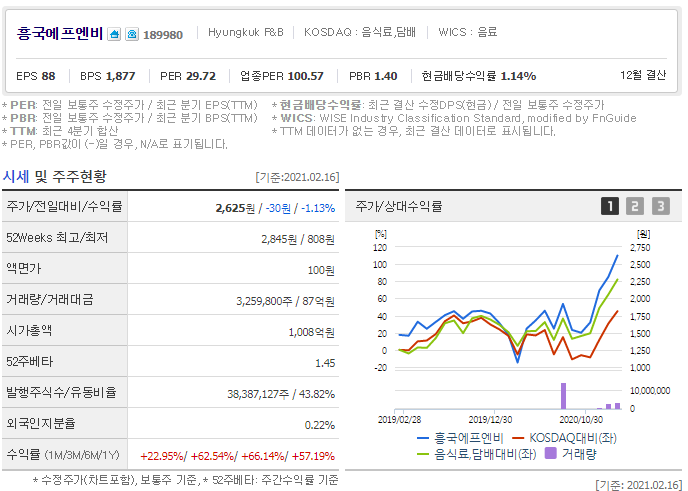Select the 액면가 100원 value

click(321, 270)
